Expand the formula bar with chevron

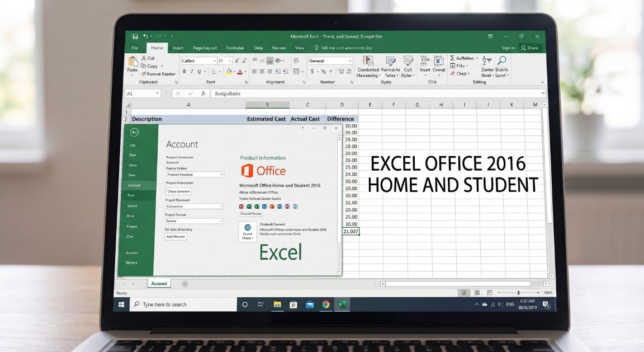[x=543, y=93]
